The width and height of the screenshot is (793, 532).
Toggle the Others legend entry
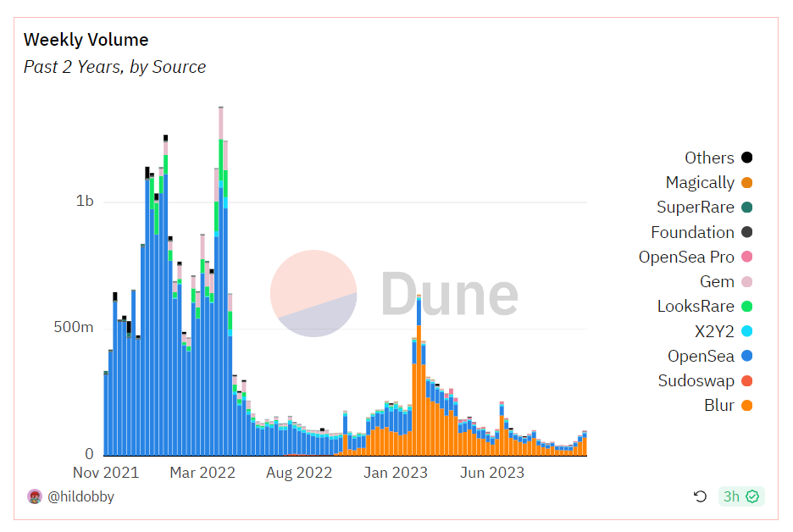(718, 158)
